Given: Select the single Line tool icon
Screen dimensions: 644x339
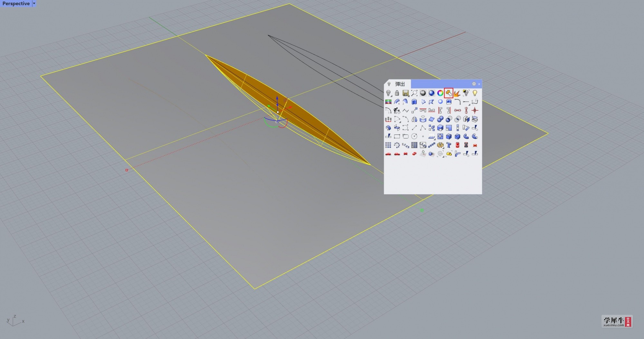Looking at the screenshot, I should click(414, 128).
